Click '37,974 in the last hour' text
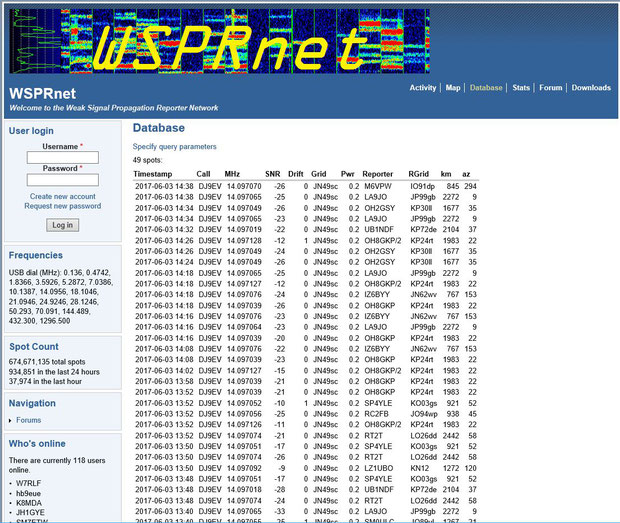Viewport: 620px width, 523px height. [45, 381]
